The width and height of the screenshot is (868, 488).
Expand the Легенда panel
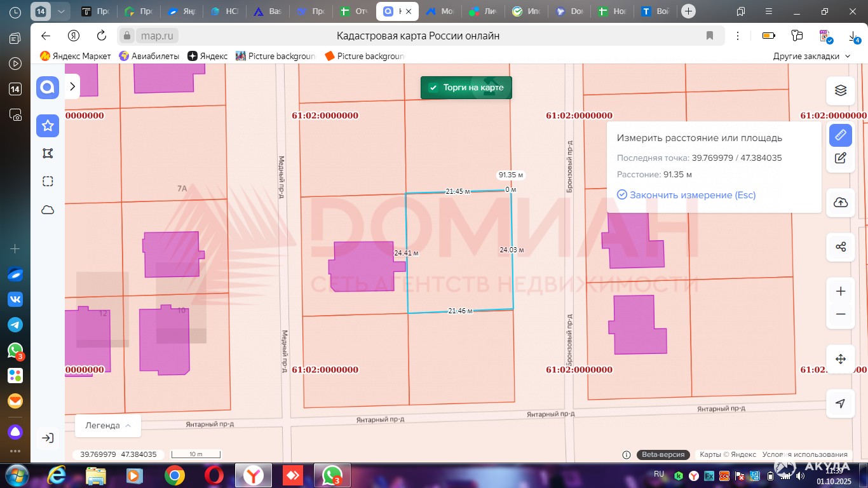tap(108, 426)
